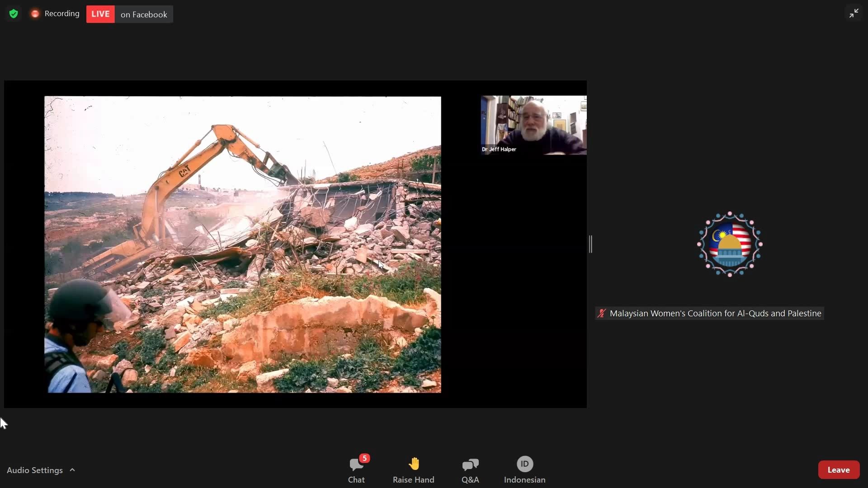
Task: Click the chat unread badge showing 5
Action: pos(364,458)
